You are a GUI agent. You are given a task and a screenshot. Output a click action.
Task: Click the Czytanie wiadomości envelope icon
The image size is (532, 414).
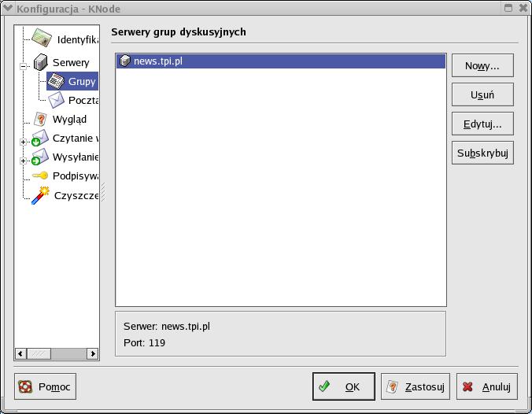41,139
